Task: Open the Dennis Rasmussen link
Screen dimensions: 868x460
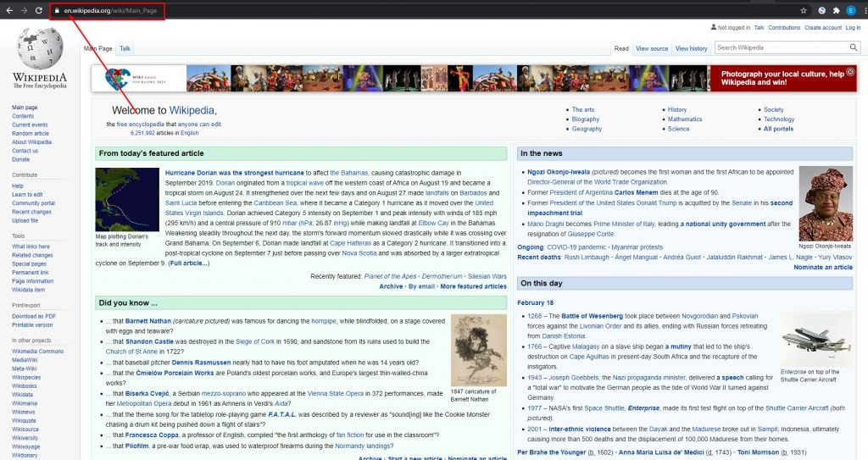Action: click(x=201, y=363)
